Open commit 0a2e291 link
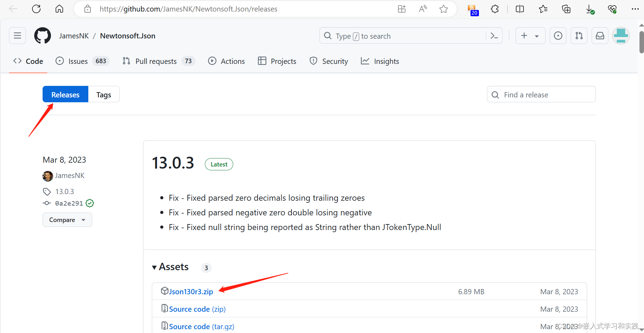Screen dimensions: 644x333 (x=69, y=203)
